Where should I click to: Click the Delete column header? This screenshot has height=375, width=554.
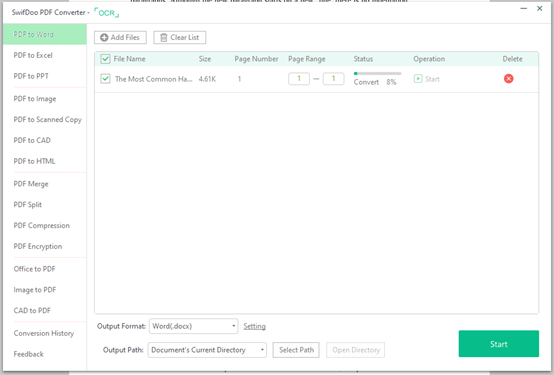click(512, 59)
